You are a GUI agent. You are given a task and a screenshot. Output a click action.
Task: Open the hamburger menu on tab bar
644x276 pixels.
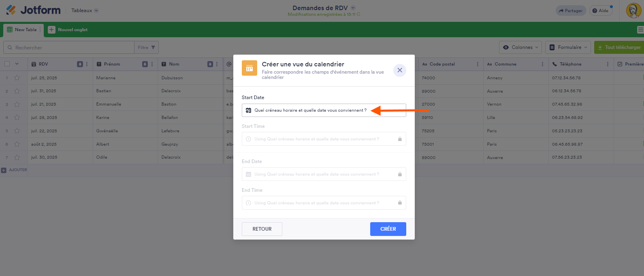[x=640, y=30]
